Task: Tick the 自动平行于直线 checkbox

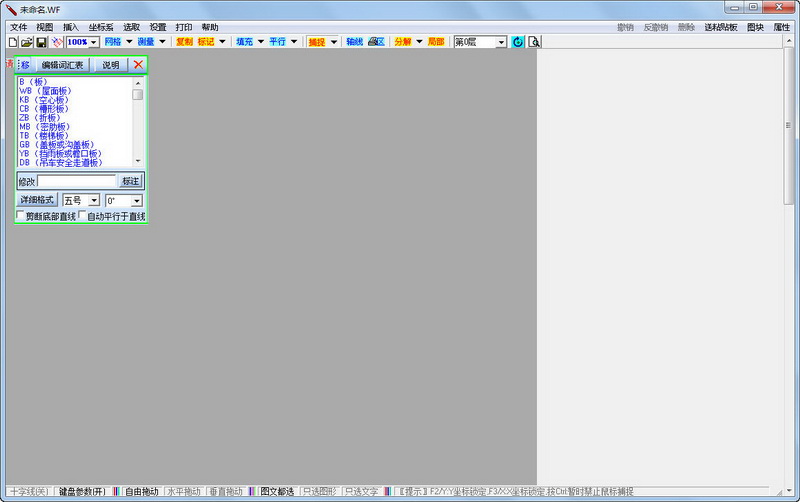Action: click(82, 215)
